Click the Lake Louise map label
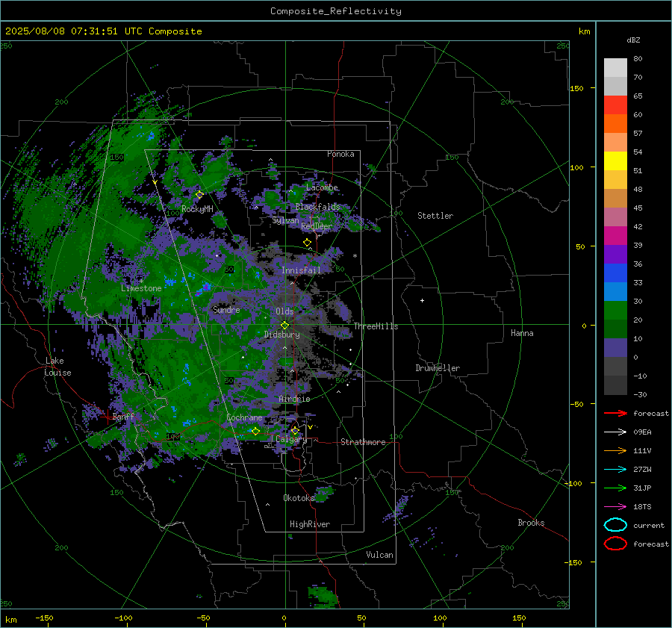Viewport: 672px width, 628px height. tap(57, 367)
